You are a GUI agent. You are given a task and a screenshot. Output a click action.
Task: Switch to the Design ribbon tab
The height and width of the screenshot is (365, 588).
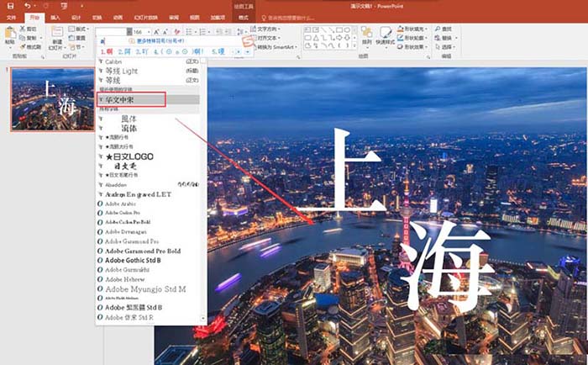coord(76,18)
